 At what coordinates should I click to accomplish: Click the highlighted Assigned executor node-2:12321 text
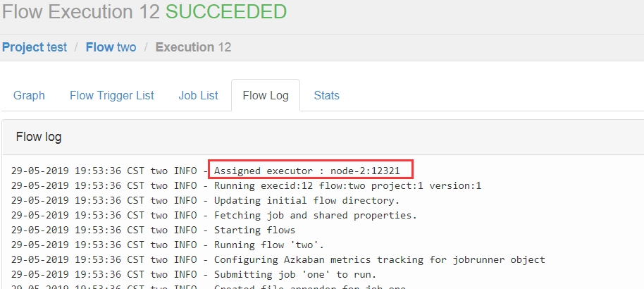[x=307, y=171]
